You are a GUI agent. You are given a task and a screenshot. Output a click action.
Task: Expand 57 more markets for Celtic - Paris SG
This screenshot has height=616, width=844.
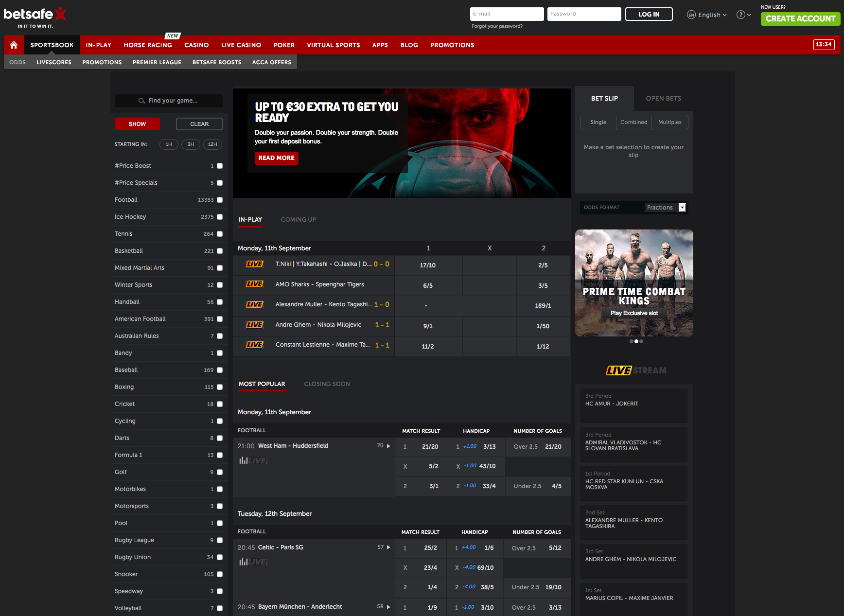tap(384, 547)
